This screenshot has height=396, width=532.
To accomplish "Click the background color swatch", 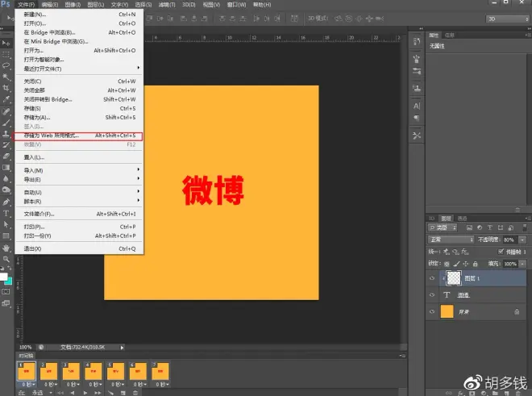I will (9, 281).
